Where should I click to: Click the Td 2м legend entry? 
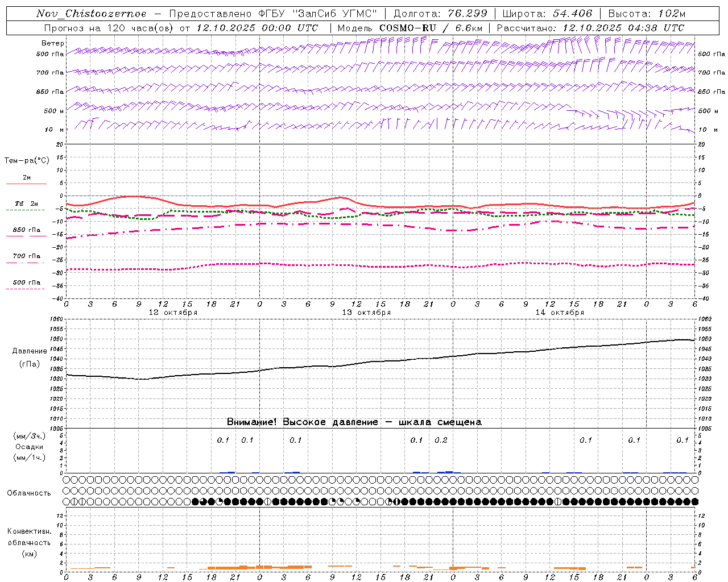[27, 203]
